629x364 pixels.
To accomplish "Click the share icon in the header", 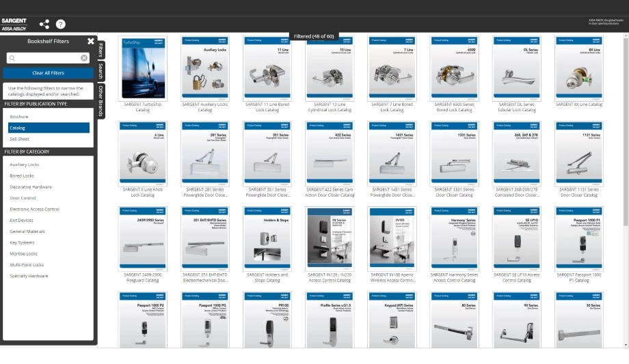I will [44, 24].
